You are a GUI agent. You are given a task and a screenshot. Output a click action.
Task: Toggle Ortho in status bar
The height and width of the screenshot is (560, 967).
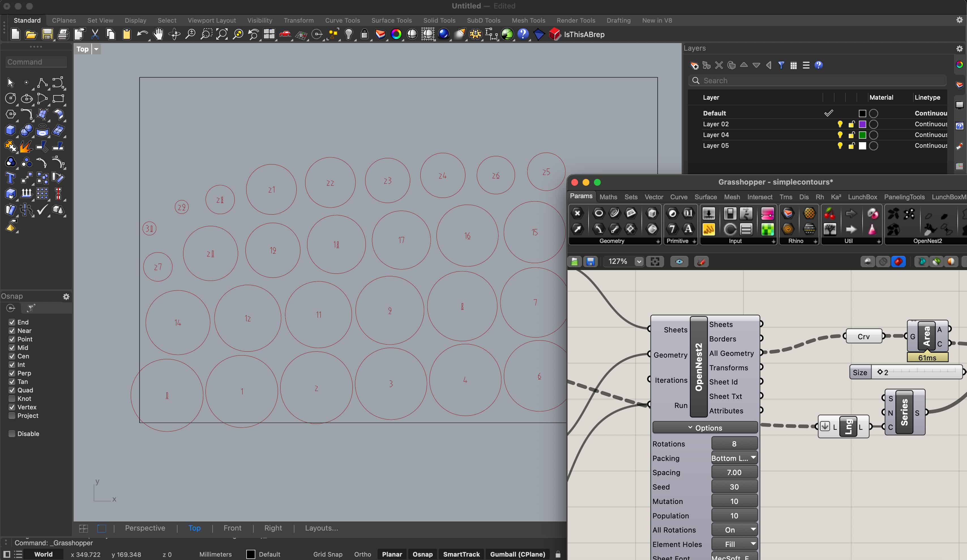click(362, 554)
